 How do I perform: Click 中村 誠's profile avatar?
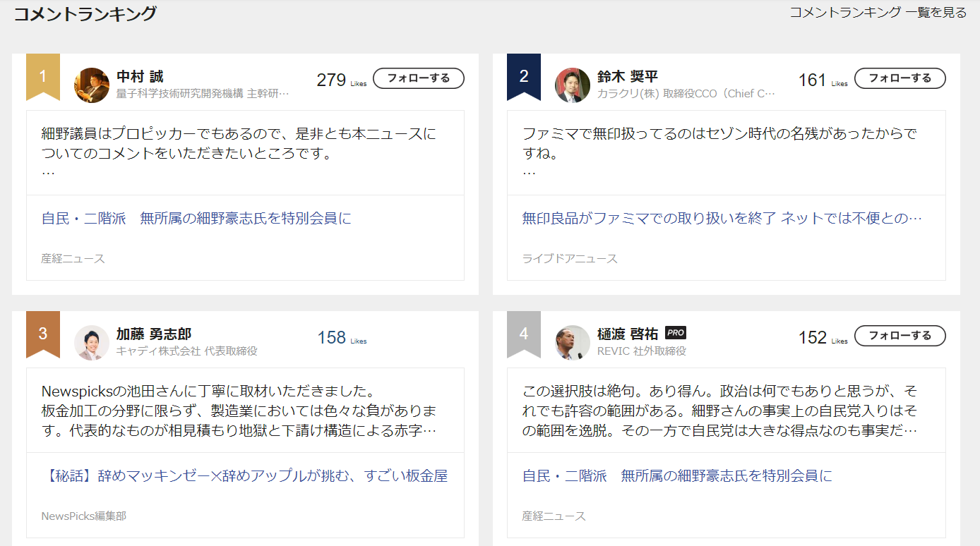(x=92, y=85)
